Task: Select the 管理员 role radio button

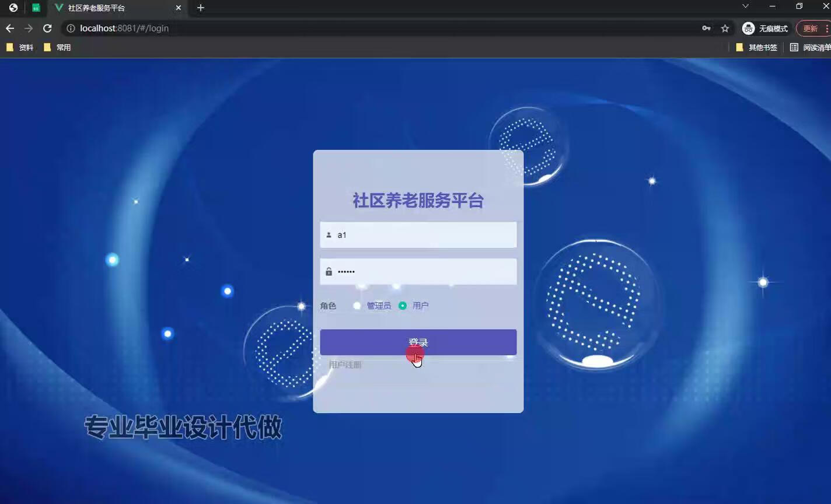Action: point(357,306)
